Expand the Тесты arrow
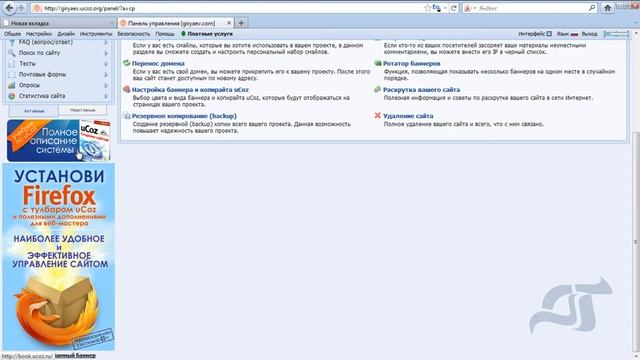The width and height of the screenshot is (640, 360). tap(106, 64)
